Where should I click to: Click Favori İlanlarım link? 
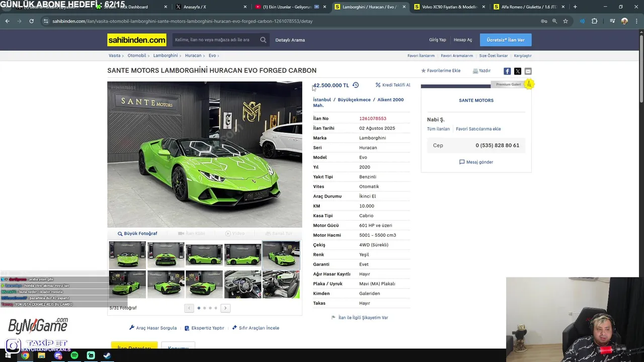(421, 56)
